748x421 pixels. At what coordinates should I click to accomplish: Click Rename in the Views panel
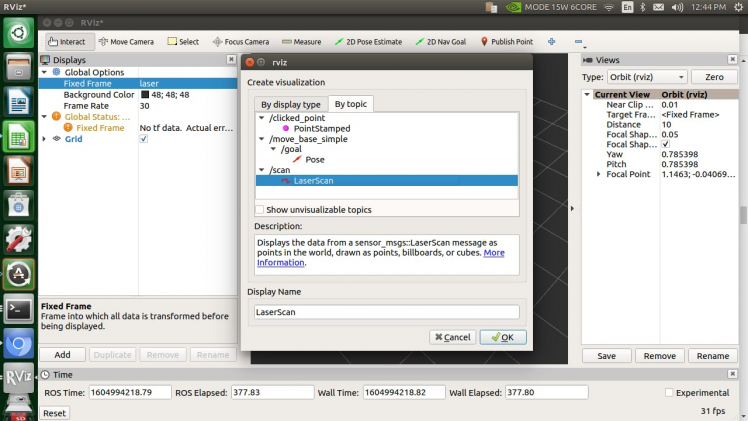713,356
